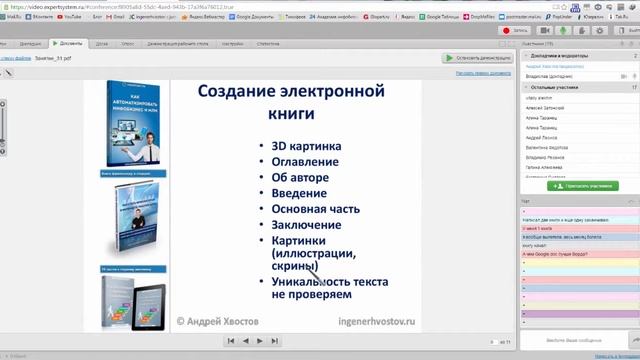Click the eye extension icon in browser toolbar

(x=598, y=7)
